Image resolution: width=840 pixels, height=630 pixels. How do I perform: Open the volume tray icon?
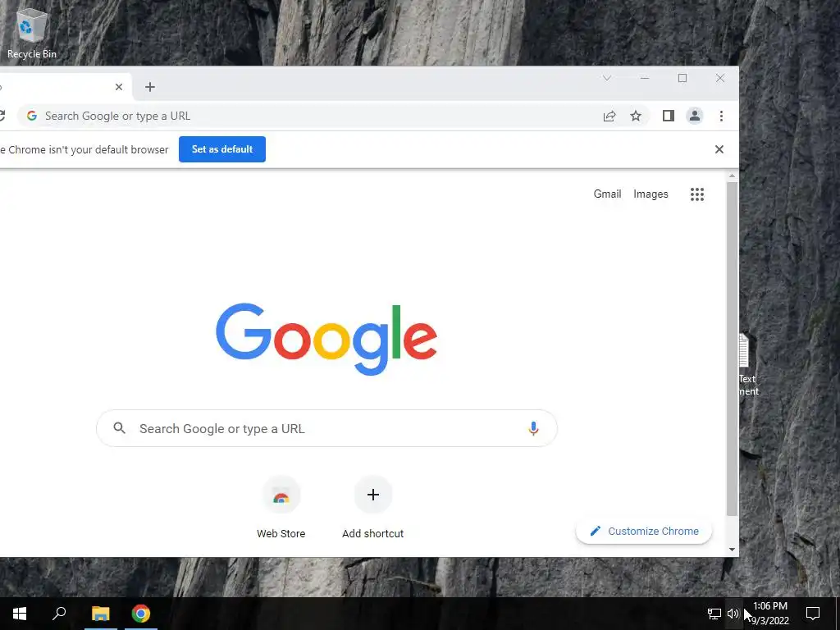pyautogui.click(x=733, y=614)
